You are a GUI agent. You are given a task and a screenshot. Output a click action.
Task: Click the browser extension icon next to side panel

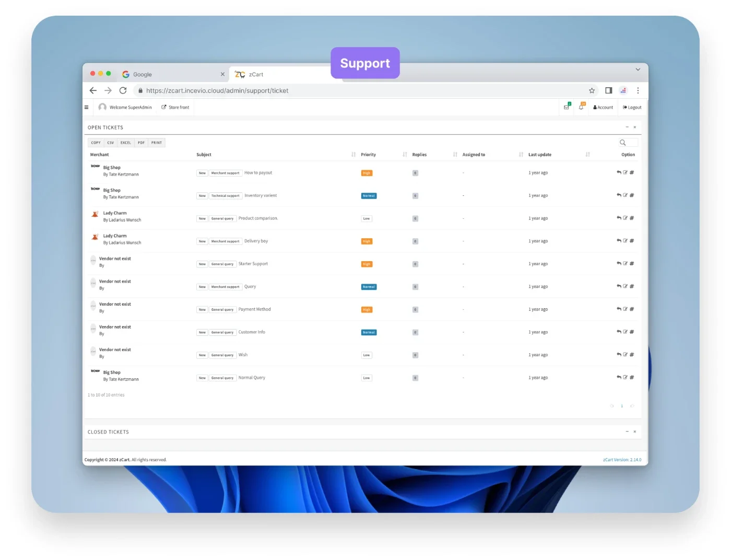coord(623,90)
